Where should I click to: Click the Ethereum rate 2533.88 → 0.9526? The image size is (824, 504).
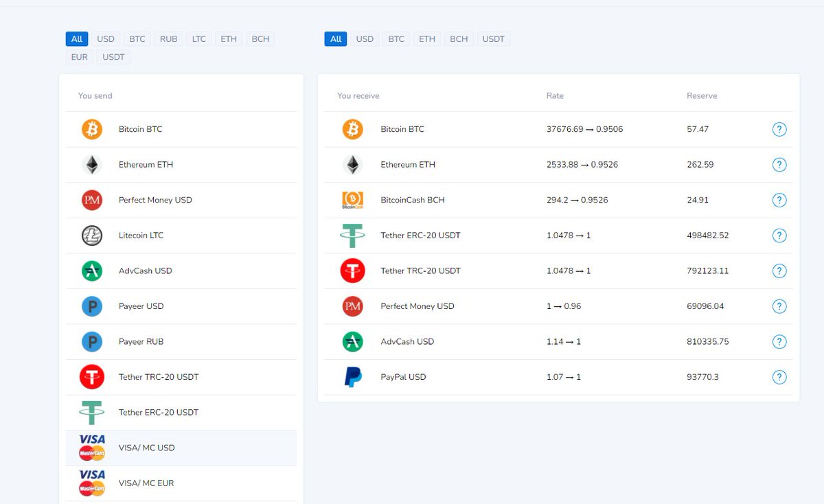582,165
